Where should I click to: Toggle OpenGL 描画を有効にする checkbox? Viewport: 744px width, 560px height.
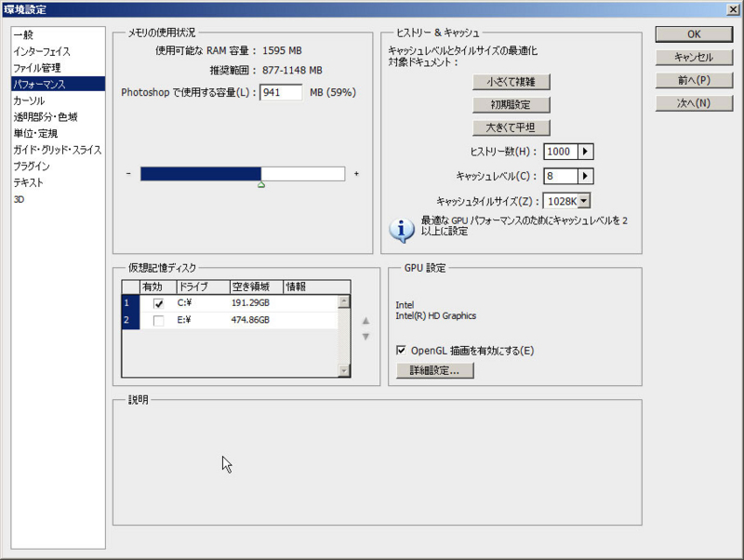point(401,351)
